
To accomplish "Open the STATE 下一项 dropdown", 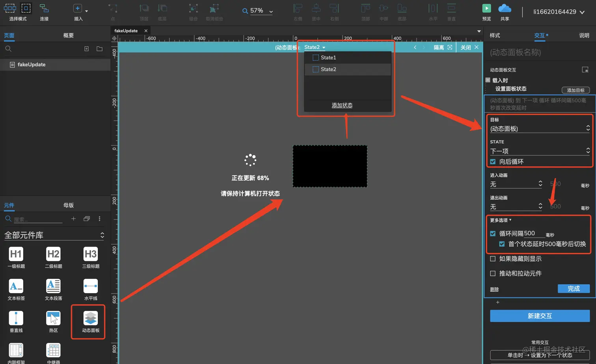I will (x=540, y=151).
